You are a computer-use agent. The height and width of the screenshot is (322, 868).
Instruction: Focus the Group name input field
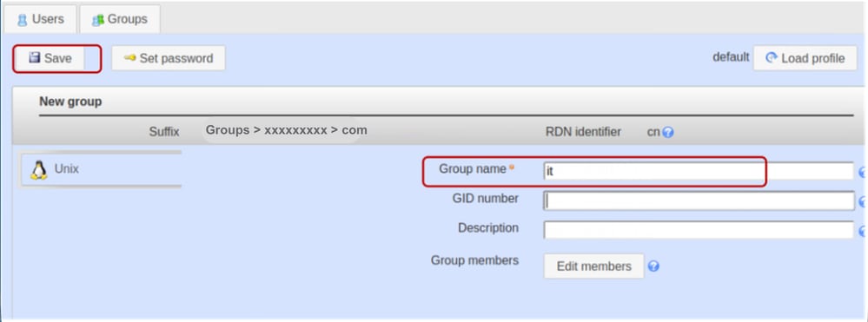coord(699,172)
